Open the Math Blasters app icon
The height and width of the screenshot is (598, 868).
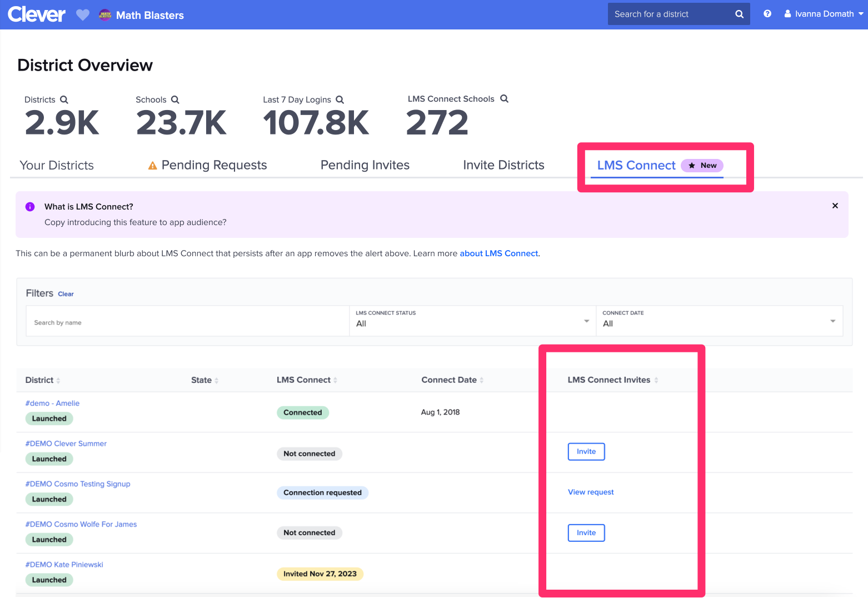105,15
